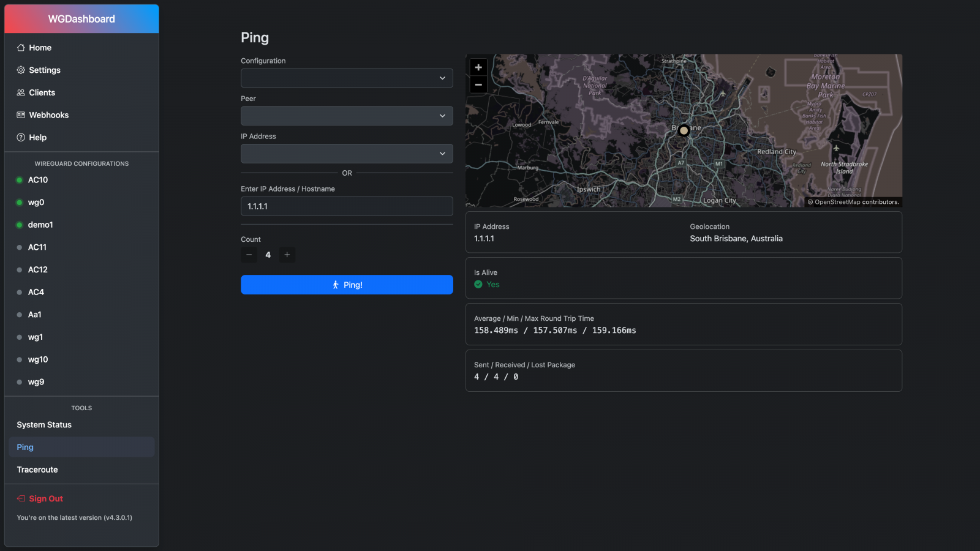Zoom in on the map
Screen dimensions: 980x551
point(478,67)
